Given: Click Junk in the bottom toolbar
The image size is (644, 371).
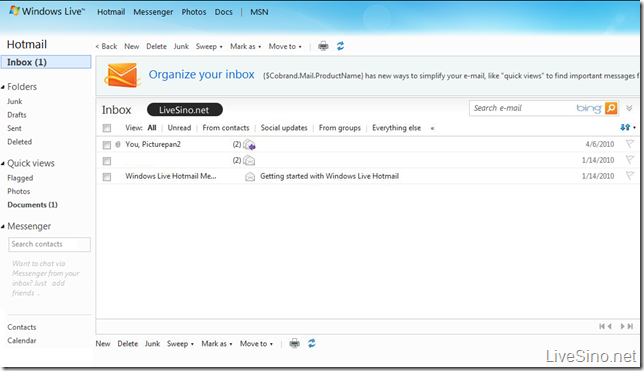Looking at the screenshot, I should (152, 343).
